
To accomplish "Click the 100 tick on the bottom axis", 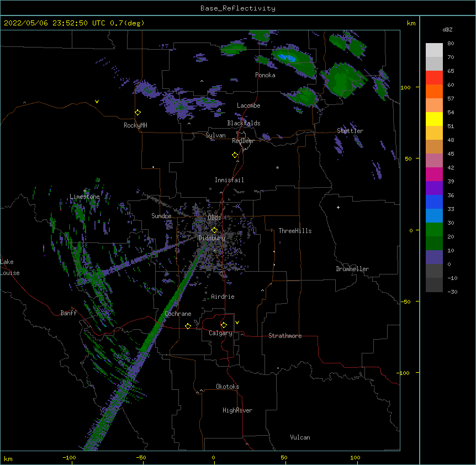I will point(355,457).
